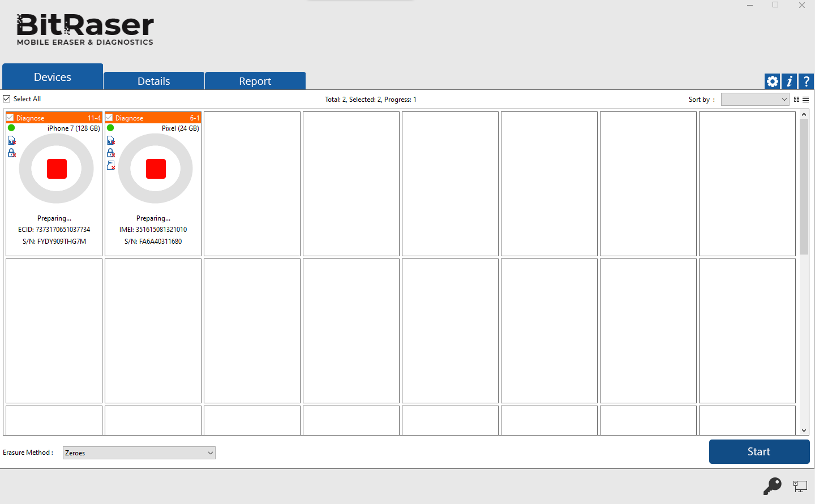This screenshot has height=504, width=815.
Task: Click the scrollbar up arrow in device grid
Action: pyautogui.click(x=804, y=115)
